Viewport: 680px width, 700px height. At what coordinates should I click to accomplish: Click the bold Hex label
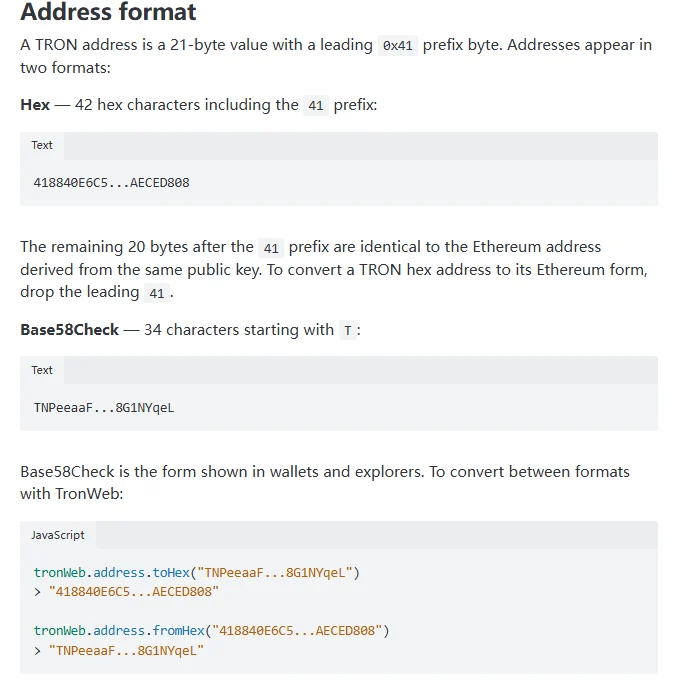click(35, 105)
